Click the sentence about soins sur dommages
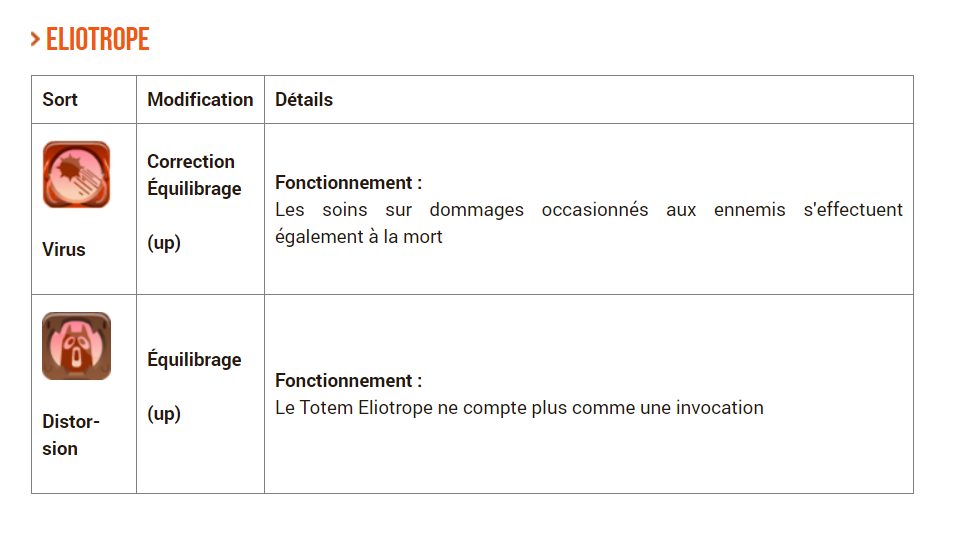 589,223
